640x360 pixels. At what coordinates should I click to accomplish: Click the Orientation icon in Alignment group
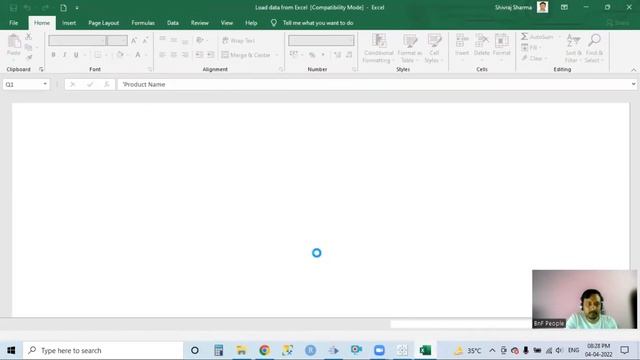coord(200,40)
